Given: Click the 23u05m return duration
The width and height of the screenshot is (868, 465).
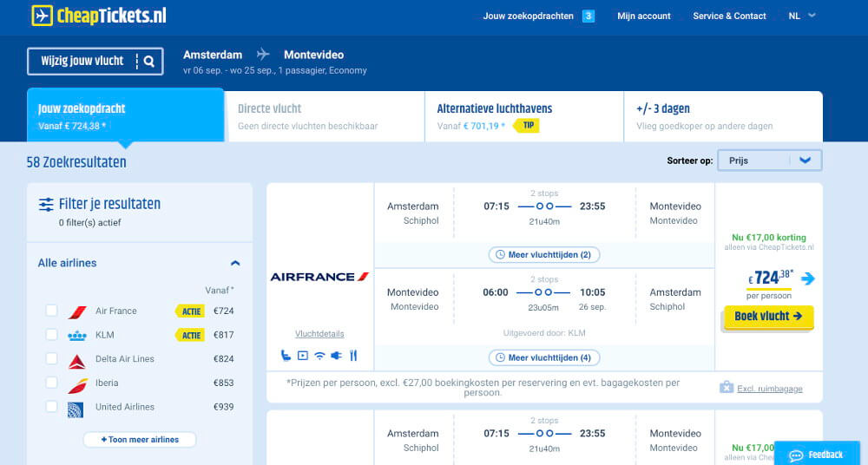Looking at the screenshot, I should (543, 307).
